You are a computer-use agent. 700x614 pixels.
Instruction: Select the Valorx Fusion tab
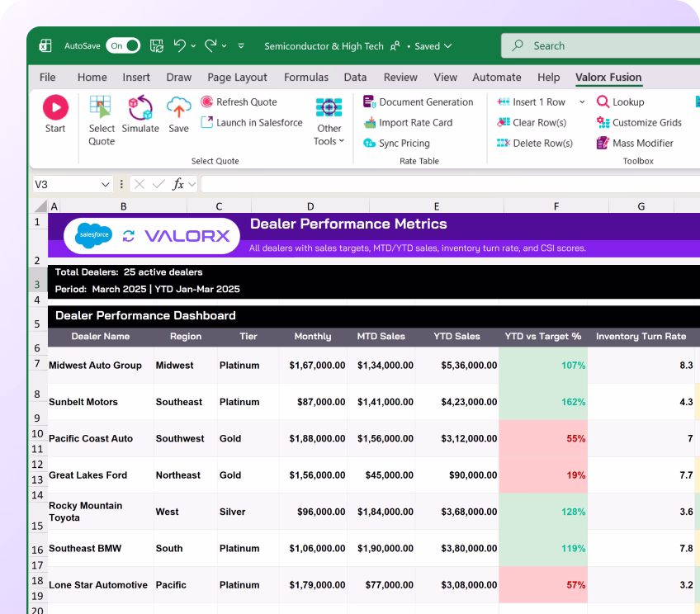click(608, 78)
